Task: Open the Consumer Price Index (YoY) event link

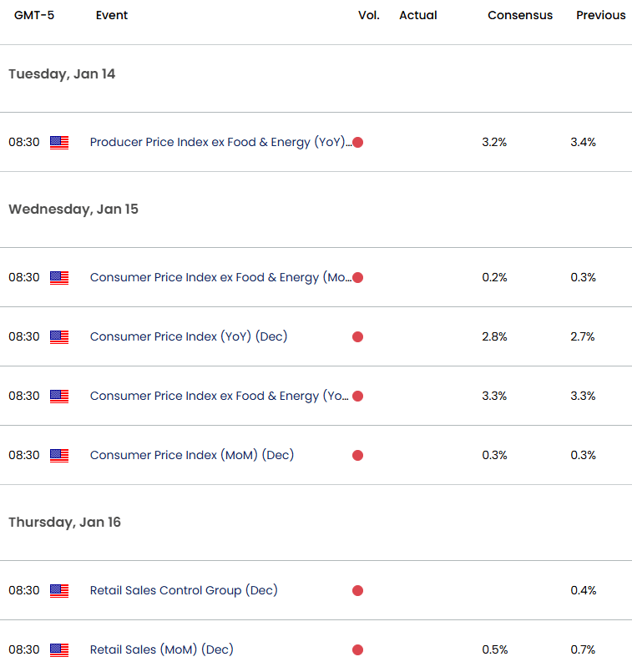Action: coord(188,336)
